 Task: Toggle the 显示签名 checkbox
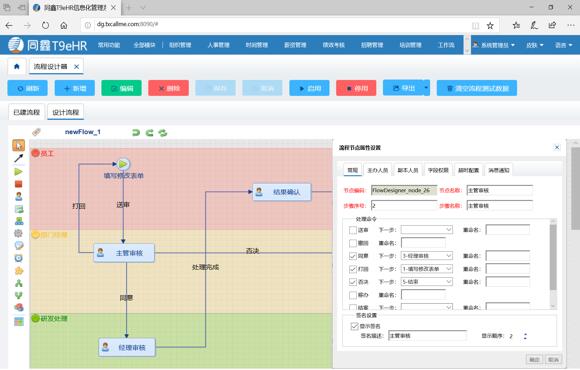coord(354,326)
